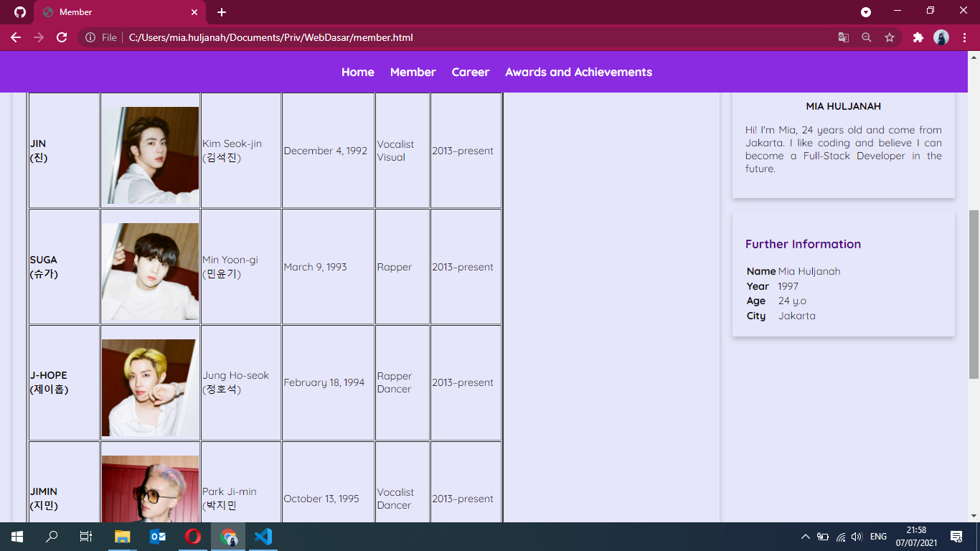Switch to the pinned GitHub tab

[x=20, y=12]
